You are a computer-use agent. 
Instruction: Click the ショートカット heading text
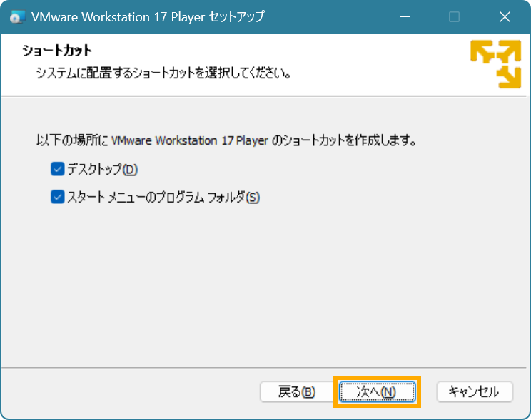57,51
